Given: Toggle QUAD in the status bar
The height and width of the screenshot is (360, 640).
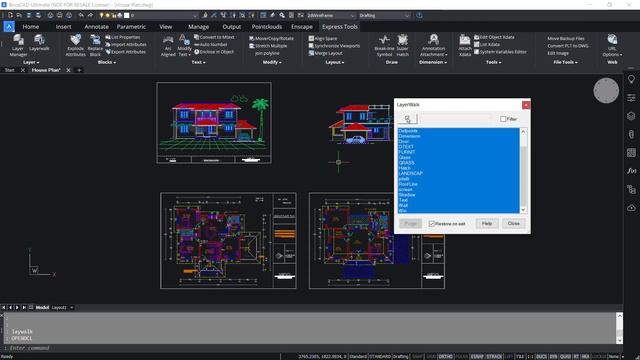Looking at the screenshot, I should click(x=565, y=357).
